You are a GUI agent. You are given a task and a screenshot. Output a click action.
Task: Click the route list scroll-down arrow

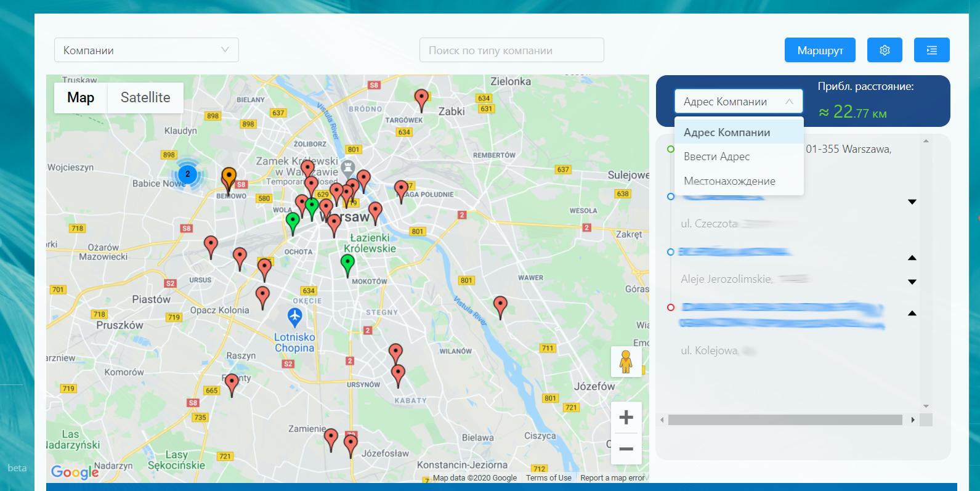(x=926, y=406)
